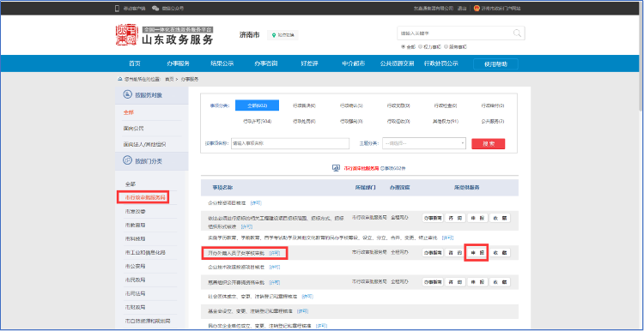Select the 行政确认(5) category
The width and height of the screenshot is (644, 331).
point(351,105)
